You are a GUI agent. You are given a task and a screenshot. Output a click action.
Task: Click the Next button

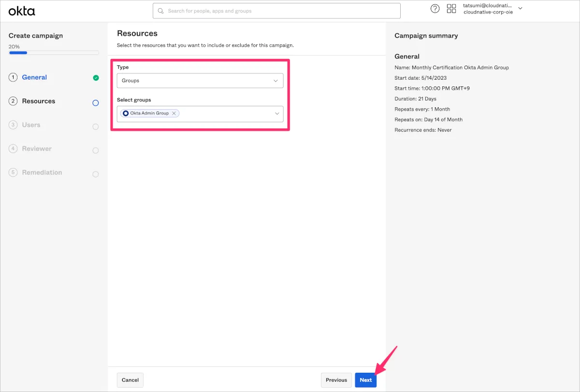coord(365,380)
